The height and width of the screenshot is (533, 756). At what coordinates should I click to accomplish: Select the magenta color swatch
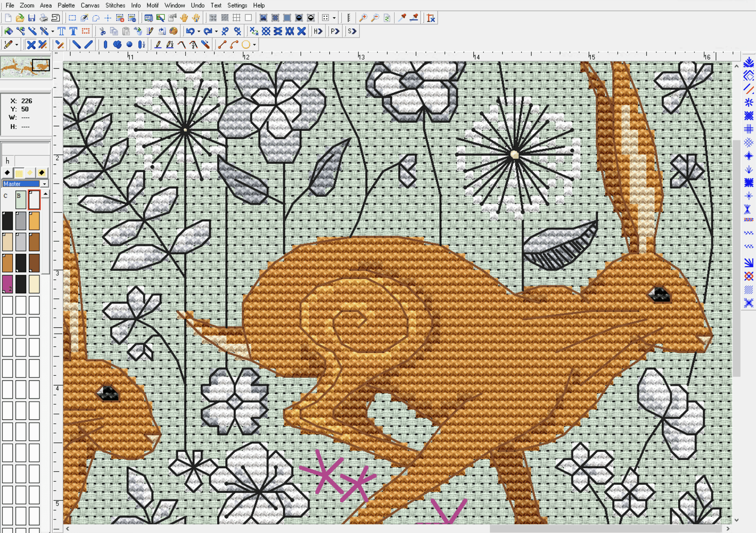[7, 284]
